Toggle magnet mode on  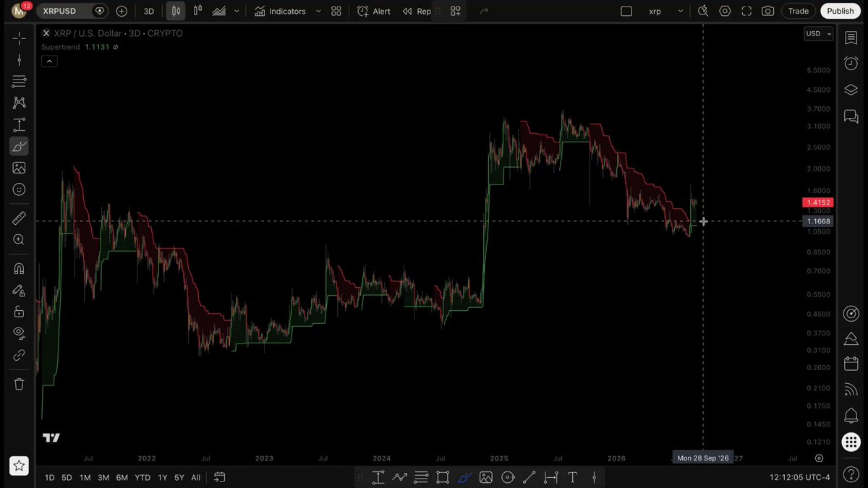click(19, 269)
